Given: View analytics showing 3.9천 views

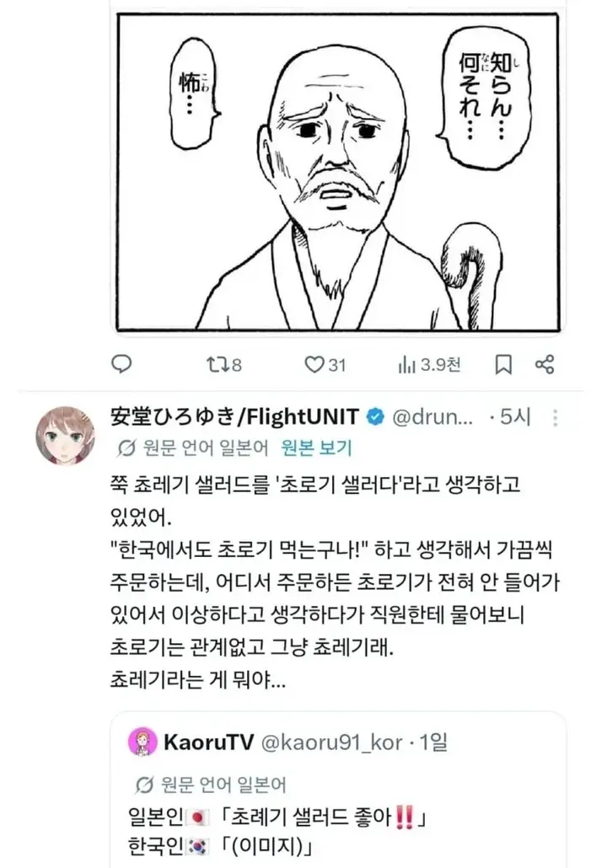Looking at the screenshot, I should tap(430, 365).
